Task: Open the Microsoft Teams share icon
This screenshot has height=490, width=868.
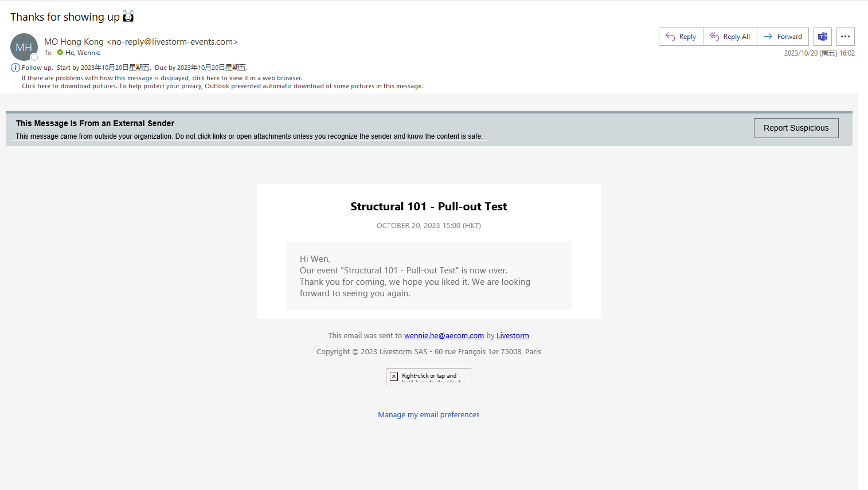Action: [x=822, y=37]
